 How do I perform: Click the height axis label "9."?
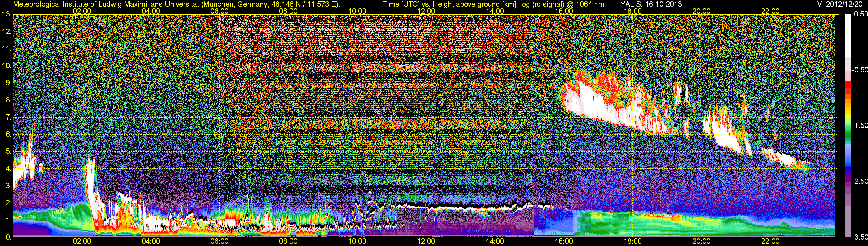(8, 82)
